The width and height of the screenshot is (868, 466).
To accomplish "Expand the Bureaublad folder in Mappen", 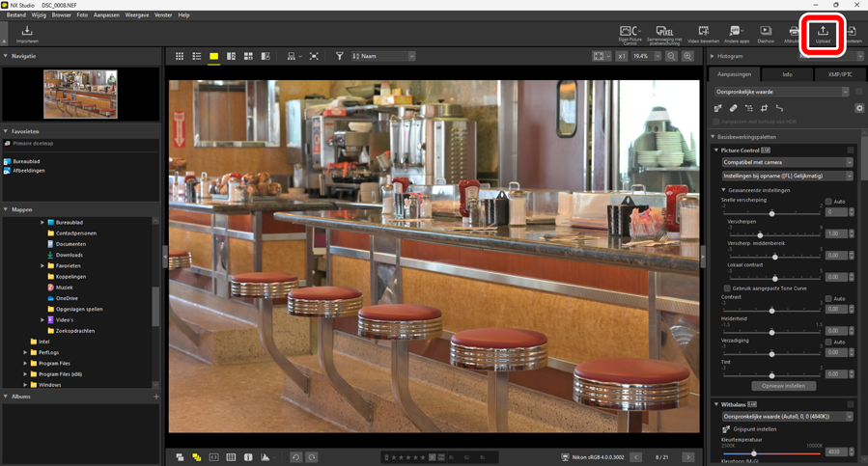I will pos(42,222).
